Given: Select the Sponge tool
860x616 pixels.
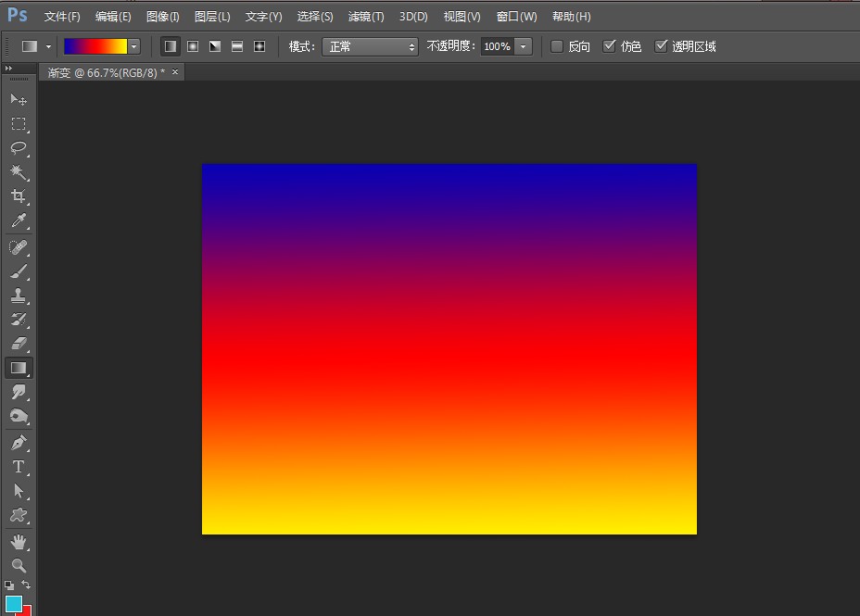Looking at the screenshot, I should [19, 416].
